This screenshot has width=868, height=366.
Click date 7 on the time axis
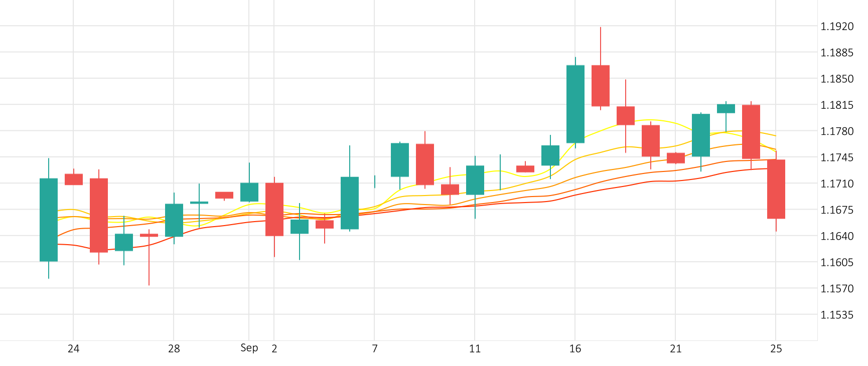374,348
